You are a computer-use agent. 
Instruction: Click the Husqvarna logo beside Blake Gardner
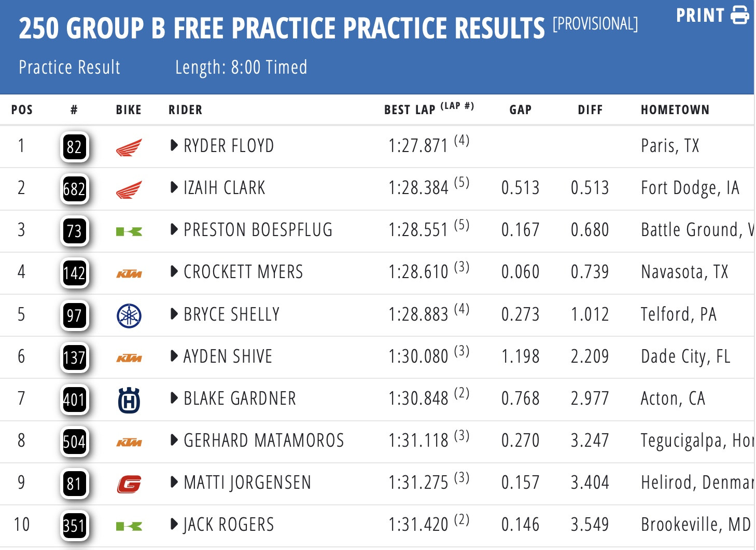tap(129, 400)
